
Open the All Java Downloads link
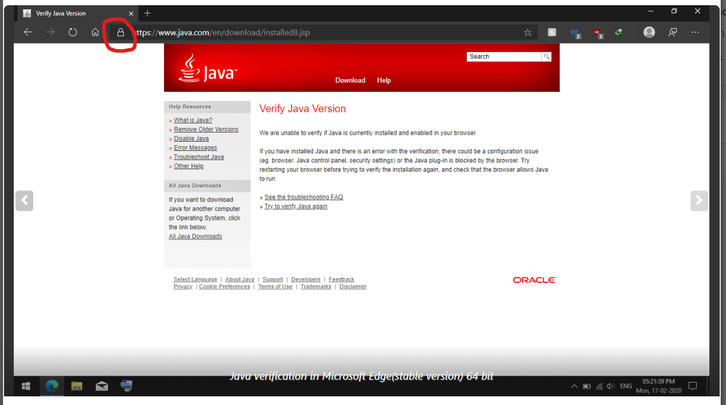[x=195, y=237]
